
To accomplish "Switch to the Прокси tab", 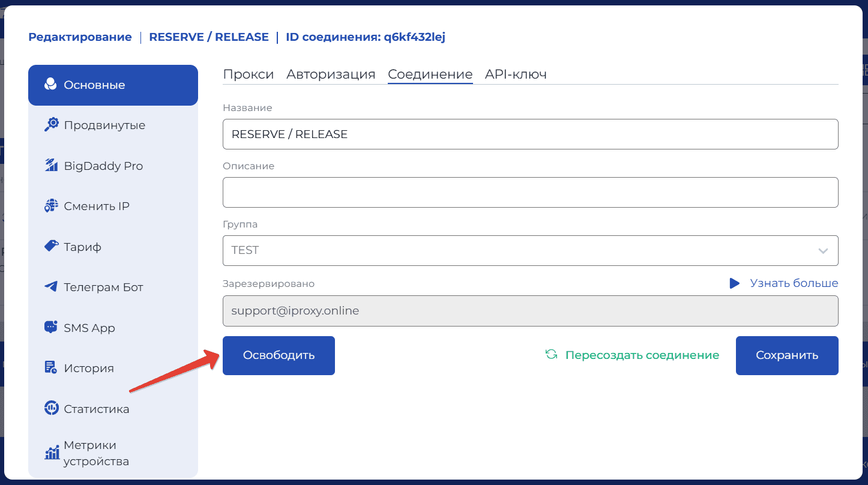I will click(x=248, y=74).
